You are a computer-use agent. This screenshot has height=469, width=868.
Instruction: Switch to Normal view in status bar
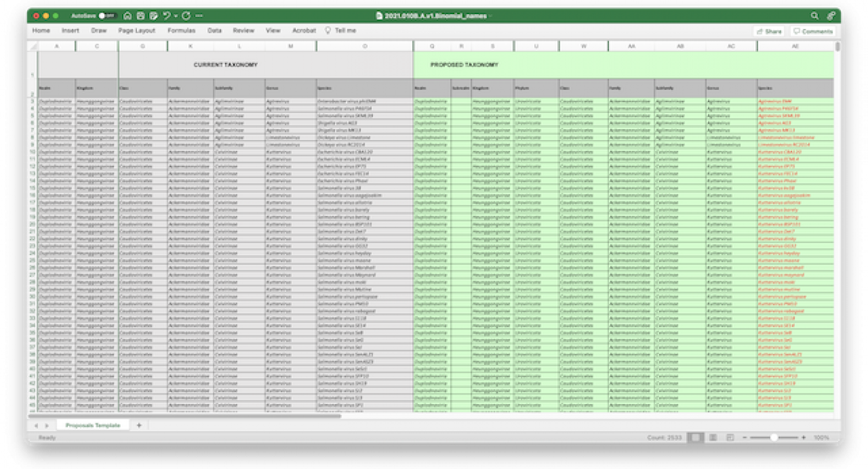tap(695, 438)
